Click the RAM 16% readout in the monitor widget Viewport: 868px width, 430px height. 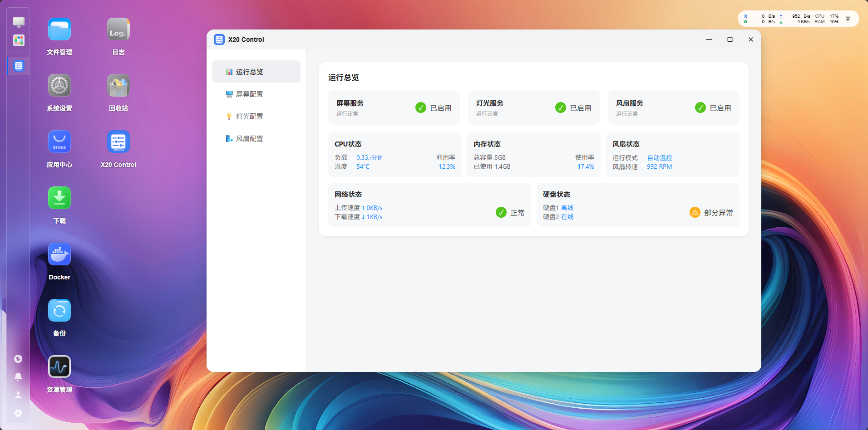click(827, 22)
